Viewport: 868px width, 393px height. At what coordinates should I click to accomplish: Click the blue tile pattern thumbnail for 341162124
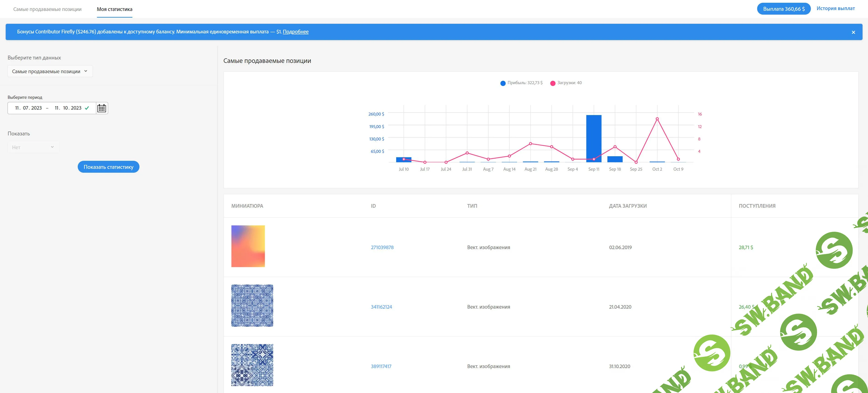click(x=252, y=305)
